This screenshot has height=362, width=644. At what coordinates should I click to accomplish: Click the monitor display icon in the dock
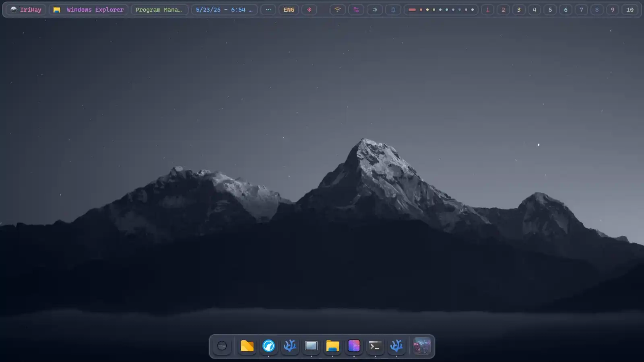[312, 346]
